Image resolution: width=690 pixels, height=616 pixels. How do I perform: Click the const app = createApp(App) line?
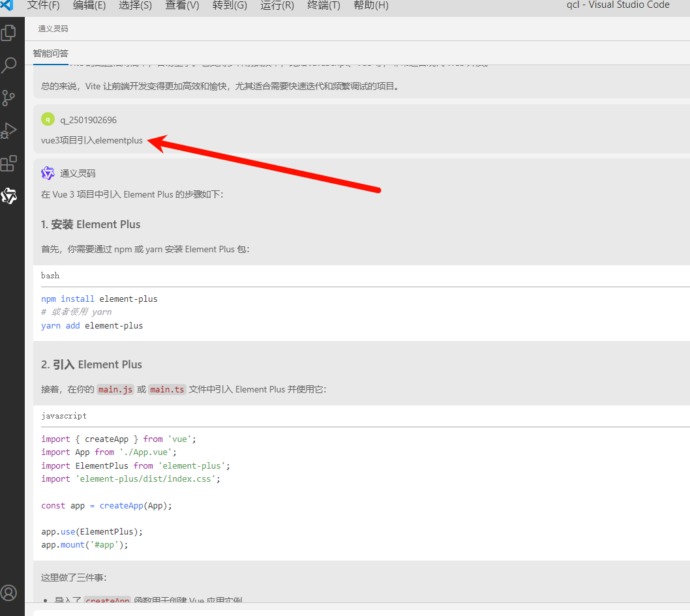coord(106,506)
